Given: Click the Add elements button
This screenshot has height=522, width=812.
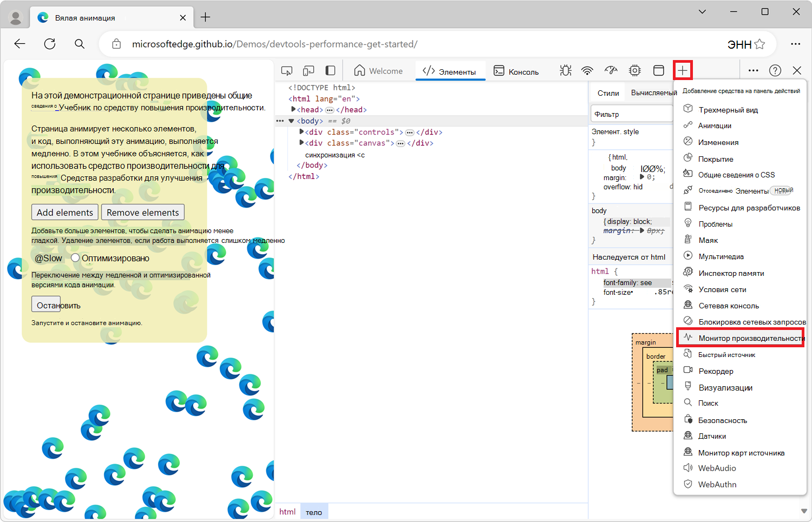Looking at the screenshot, I should 65,213.
